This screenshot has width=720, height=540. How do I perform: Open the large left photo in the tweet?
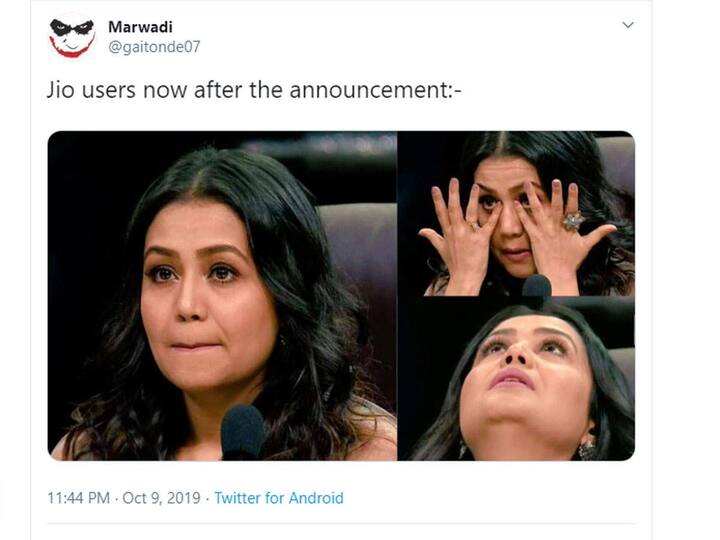(222, 296)
